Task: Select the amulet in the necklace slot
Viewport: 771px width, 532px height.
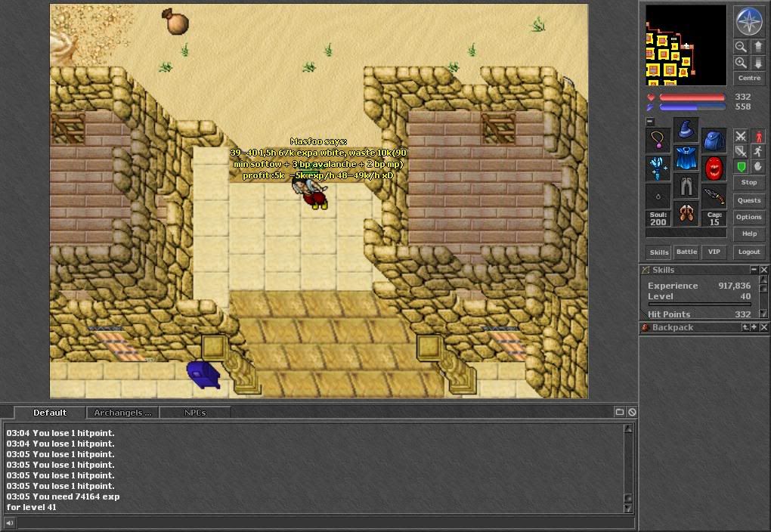Action: (658, 141)
